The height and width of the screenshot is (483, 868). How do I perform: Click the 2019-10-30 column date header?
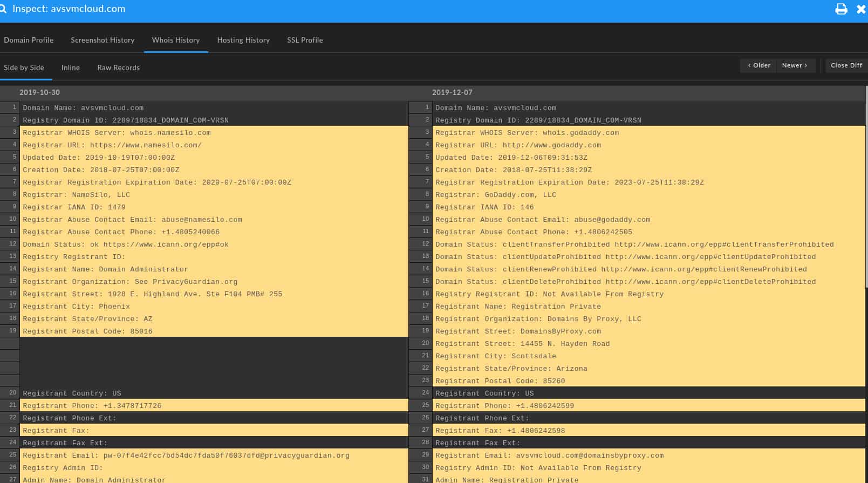[x=40, y=92]
